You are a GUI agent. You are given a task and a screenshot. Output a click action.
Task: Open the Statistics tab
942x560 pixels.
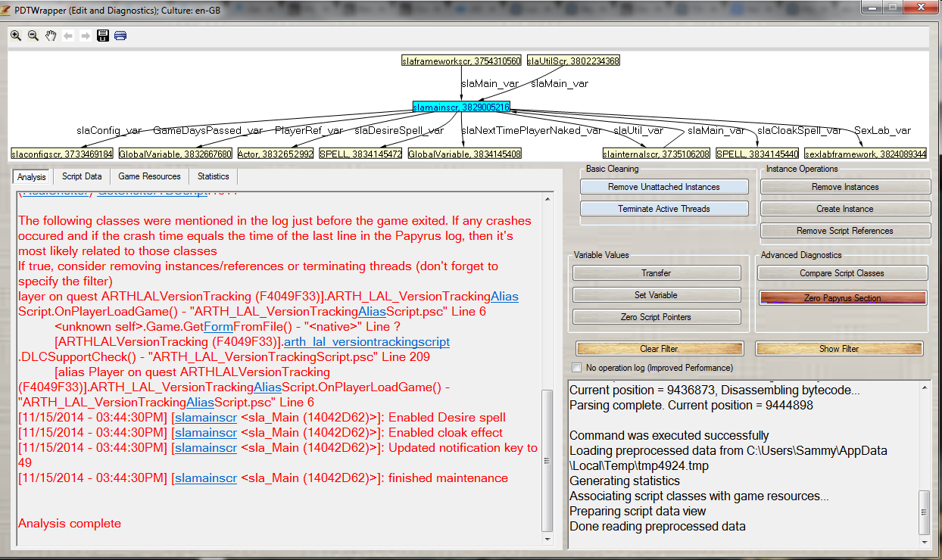point(213,176)
